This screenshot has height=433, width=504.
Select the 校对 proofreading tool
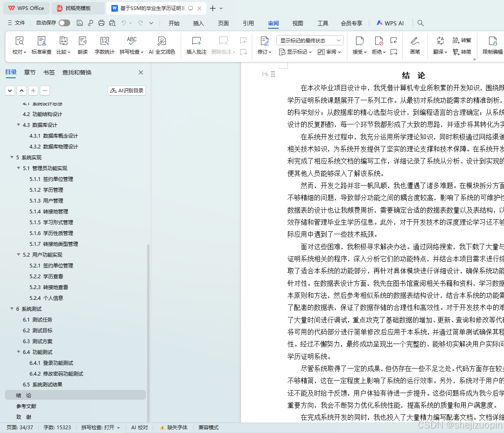[x=20, y=45]
